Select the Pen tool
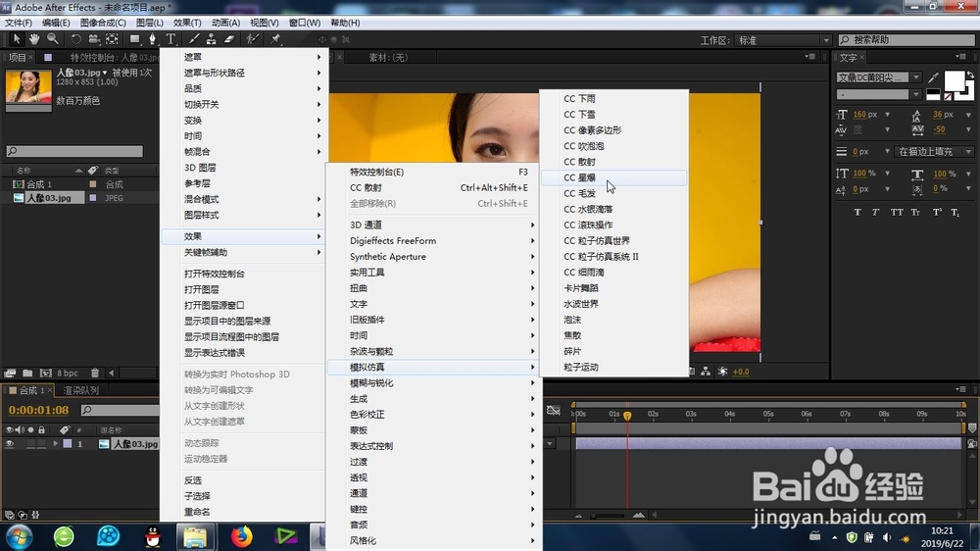 click(152, 39)
